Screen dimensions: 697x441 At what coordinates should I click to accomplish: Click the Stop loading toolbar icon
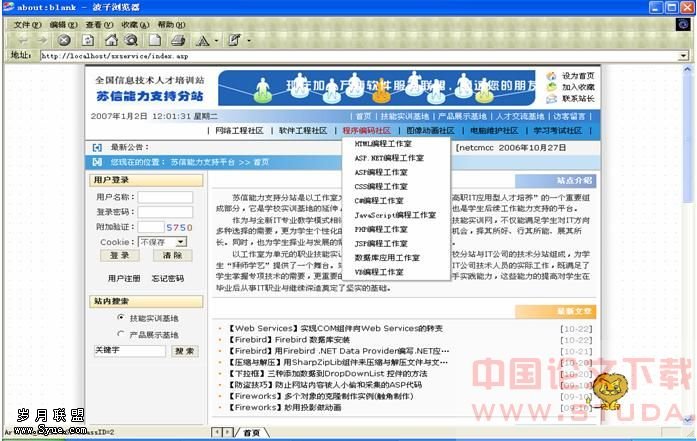[64, 40]
